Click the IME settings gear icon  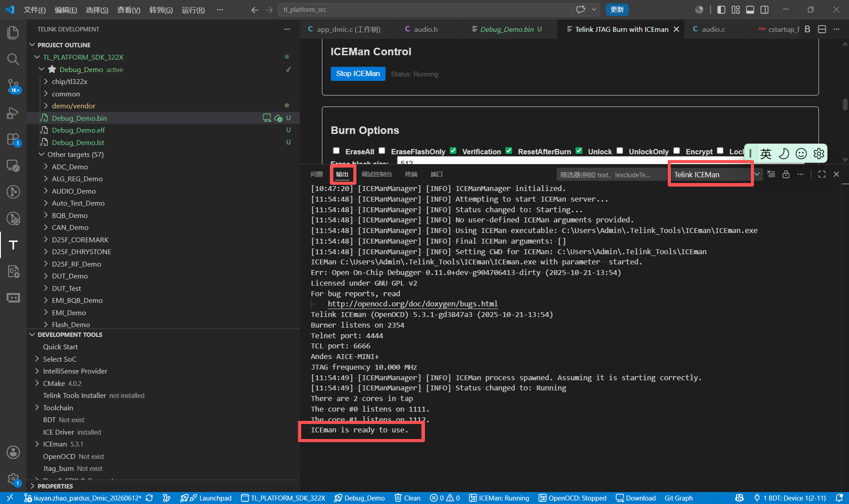[x=819, y=153]
